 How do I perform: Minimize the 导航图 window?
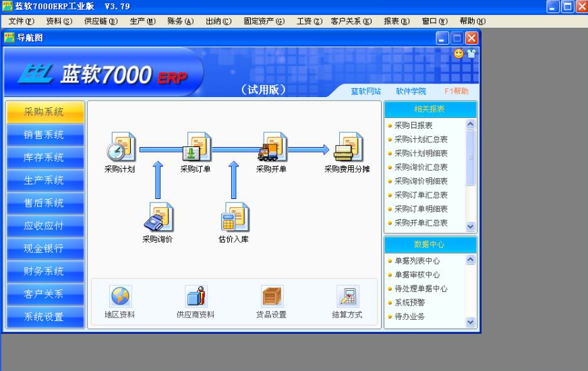click(x=442, y=38)
